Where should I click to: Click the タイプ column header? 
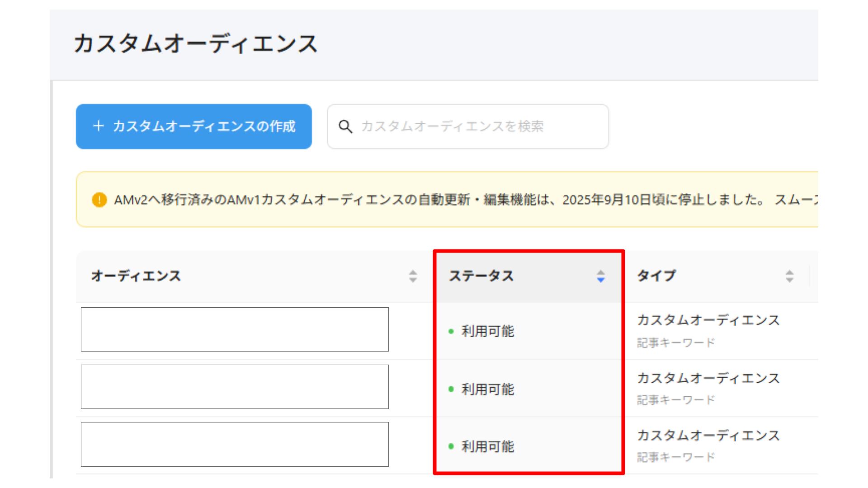point(656,276)
